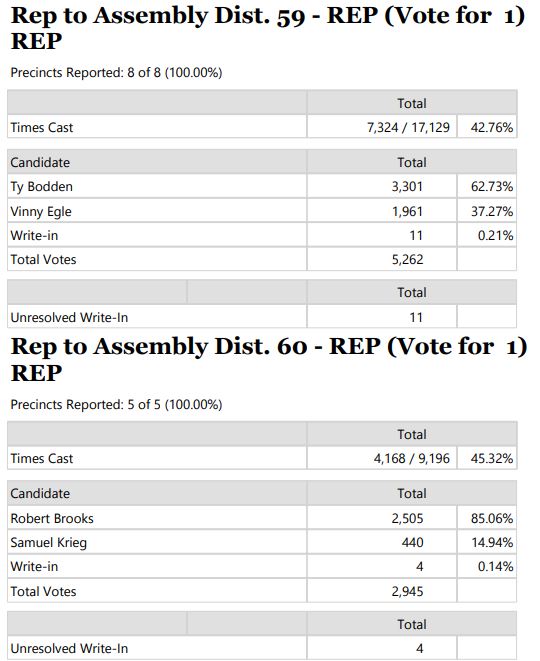Click the 45.32% turnout cell

point(487,458)
